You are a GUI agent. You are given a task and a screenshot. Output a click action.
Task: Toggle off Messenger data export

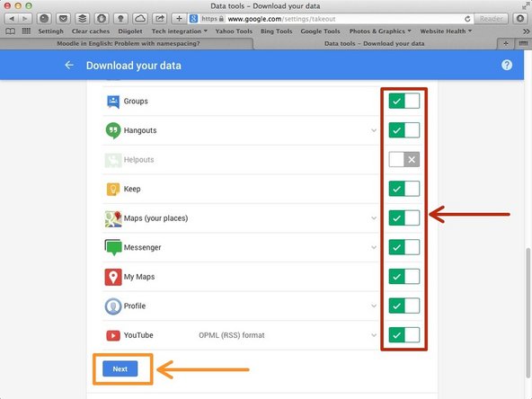(x=403, y=247)
